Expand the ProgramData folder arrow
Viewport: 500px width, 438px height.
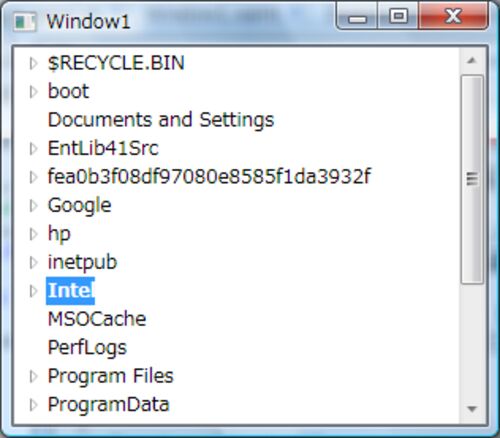[33, 405]
